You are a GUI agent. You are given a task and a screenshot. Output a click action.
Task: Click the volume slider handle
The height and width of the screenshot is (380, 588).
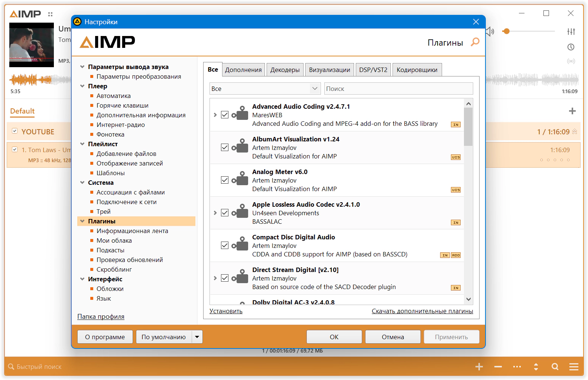(506, 32)
